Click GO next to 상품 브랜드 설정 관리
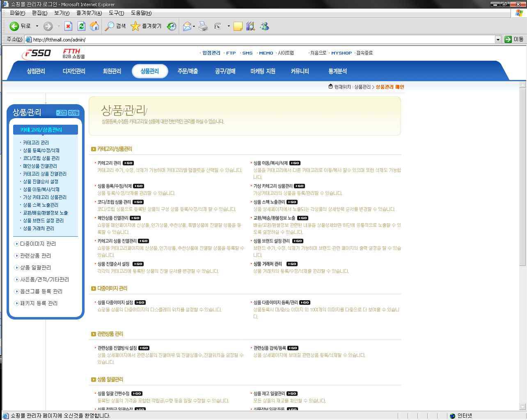Image resolution: width=527 pixels, height=420 pixels. 298,241
